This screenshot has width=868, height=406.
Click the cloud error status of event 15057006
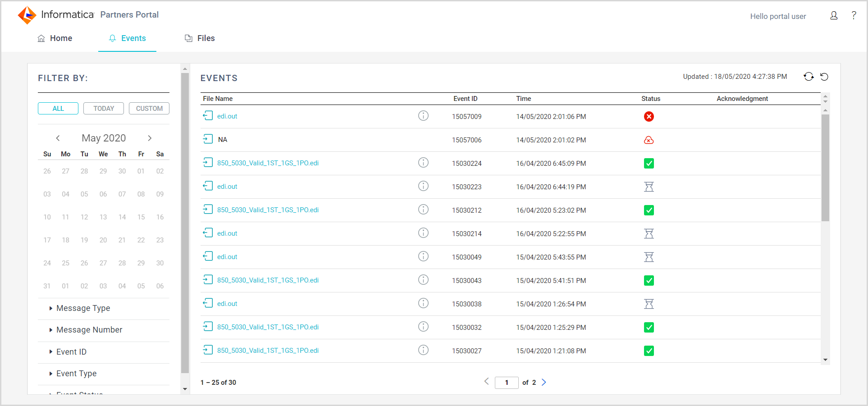coord(649,140)
